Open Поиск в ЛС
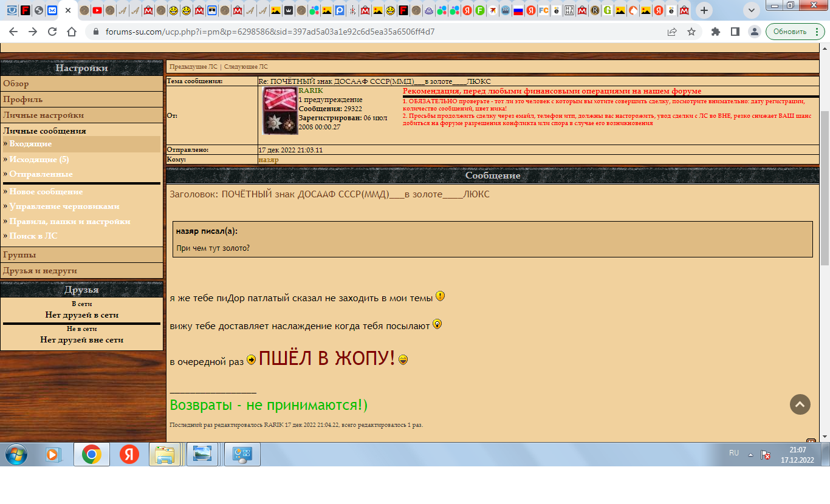830x504 pixels. click(33, 236)
